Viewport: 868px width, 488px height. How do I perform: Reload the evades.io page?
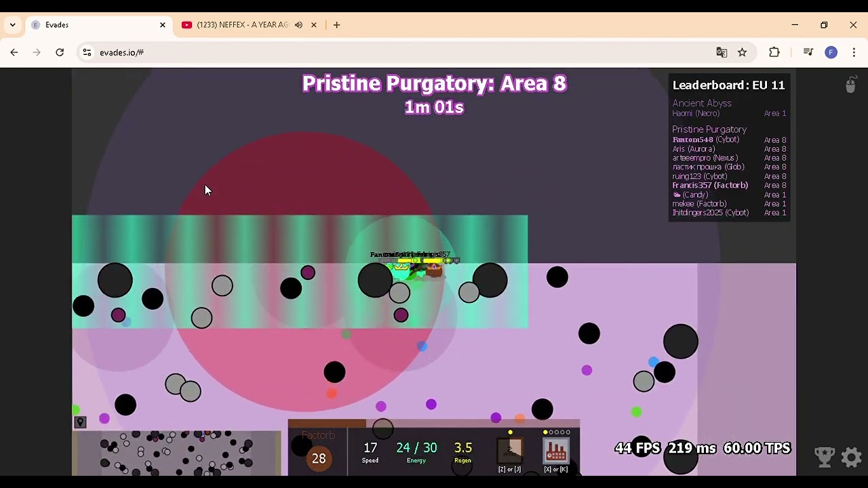(60, 52)
